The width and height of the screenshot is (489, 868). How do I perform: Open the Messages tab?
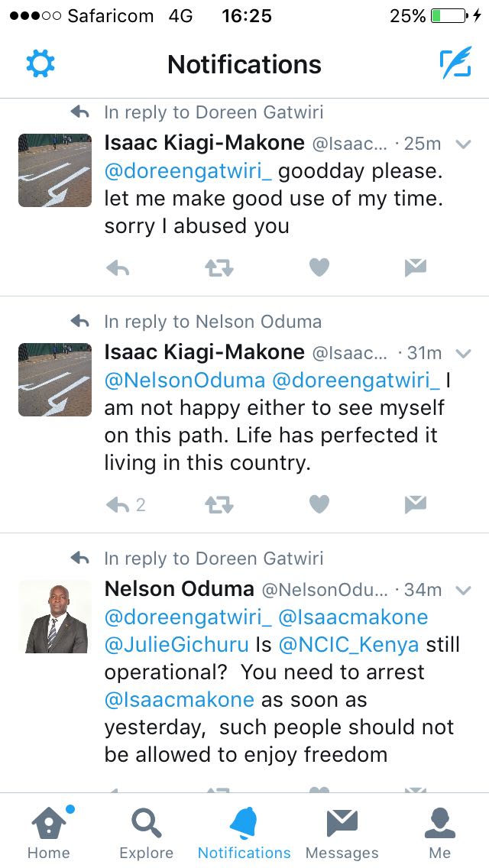tap(342, 832)
